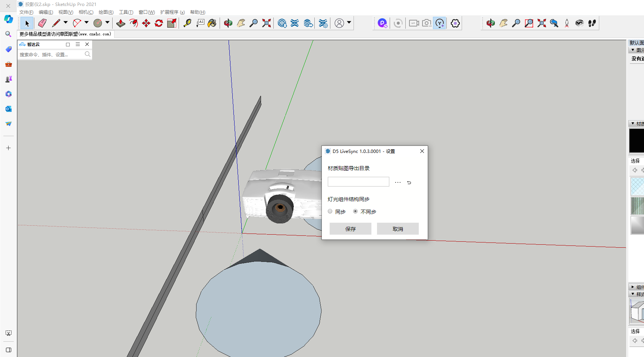Click the black material color preview swatch
The image size is (644, 357).
point(637,141)
